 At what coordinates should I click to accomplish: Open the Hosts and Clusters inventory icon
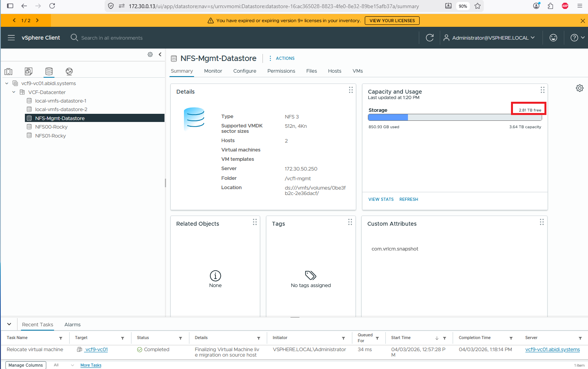tap(9, 71)
